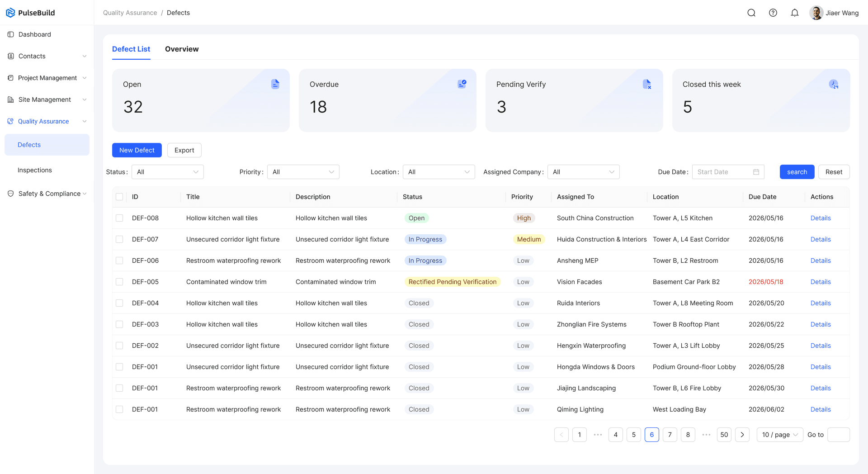Open the Status filter dropdown
The image size is (868, 474).
pyautogui.click(x=168, y=172)
